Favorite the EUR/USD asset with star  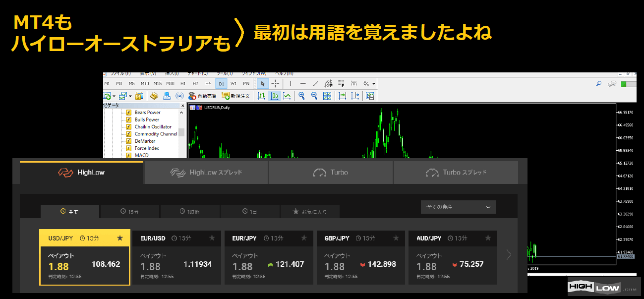tap(212, 238)
